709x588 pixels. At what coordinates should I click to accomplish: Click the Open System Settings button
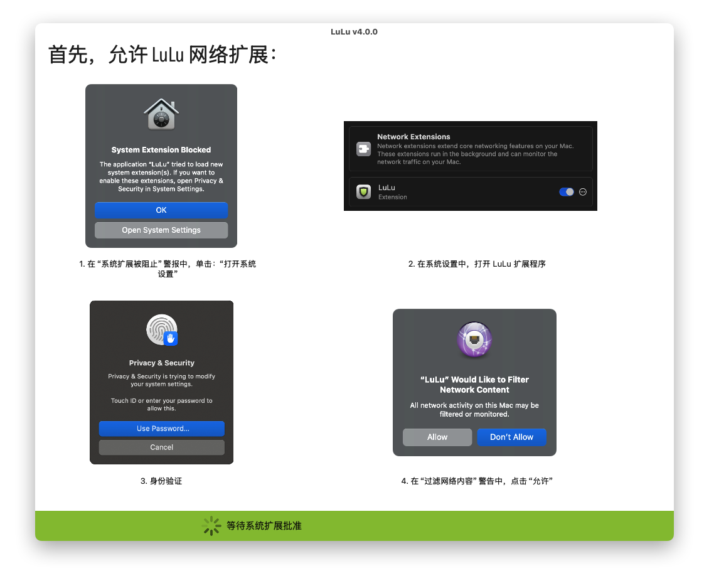161,230
